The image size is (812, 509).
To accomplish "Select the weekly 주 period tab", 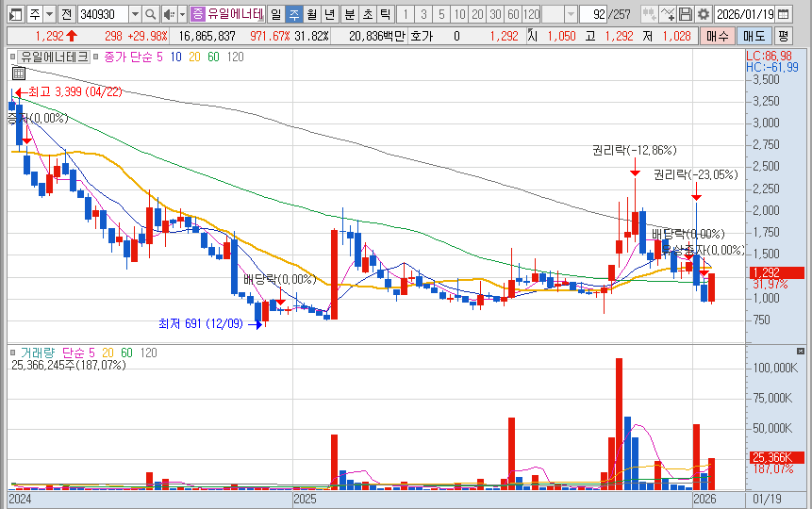I will pos(293,14).
